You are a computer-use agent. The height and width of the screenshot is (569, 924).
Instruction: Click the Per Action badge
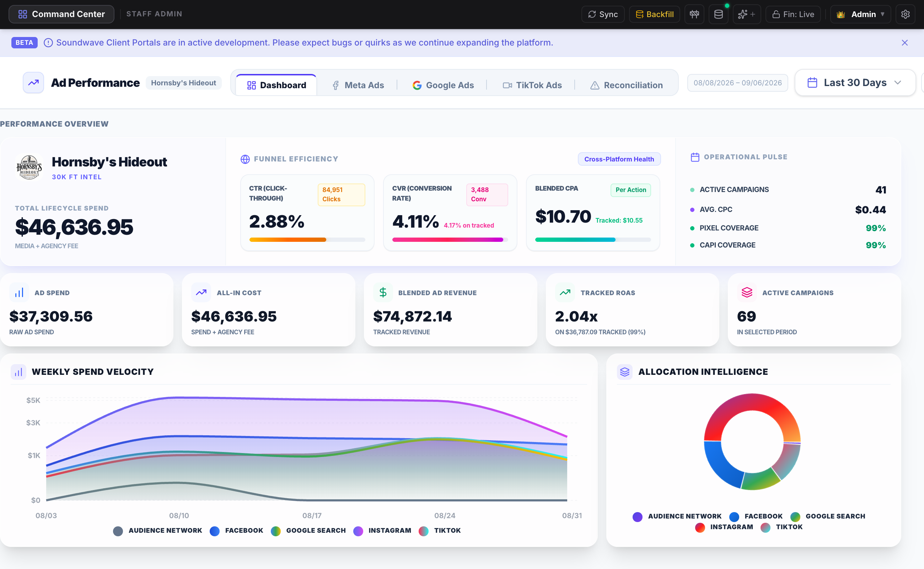(x=631, y=190)
